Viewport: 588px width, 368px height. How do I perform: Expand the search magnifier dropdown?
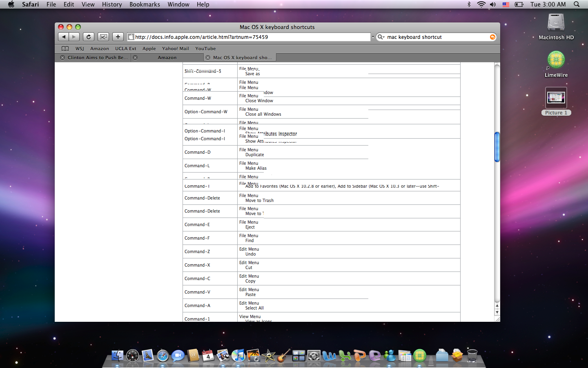[x=381, y=37]
